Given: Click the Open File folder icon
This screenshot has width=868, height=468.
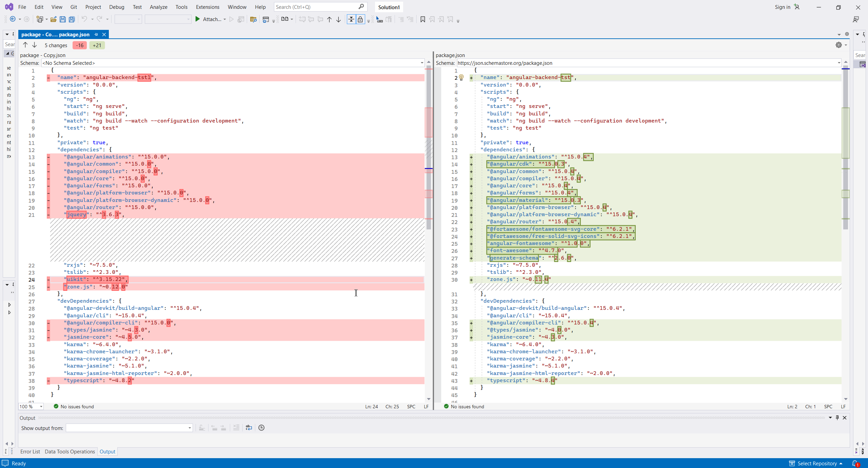Looking at the screenshot, I should pyautogui.click(x=53, y=19).
